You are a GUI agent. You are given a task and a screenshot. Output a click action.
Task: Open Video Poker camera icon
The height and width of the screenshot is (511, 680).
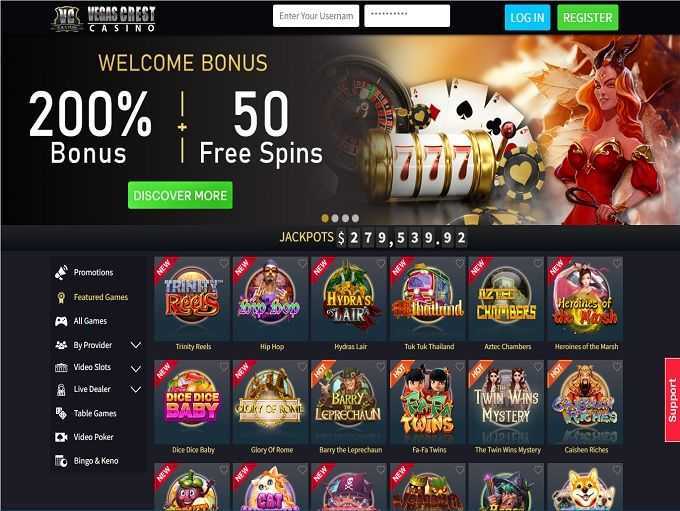click(x=61, y=437)
